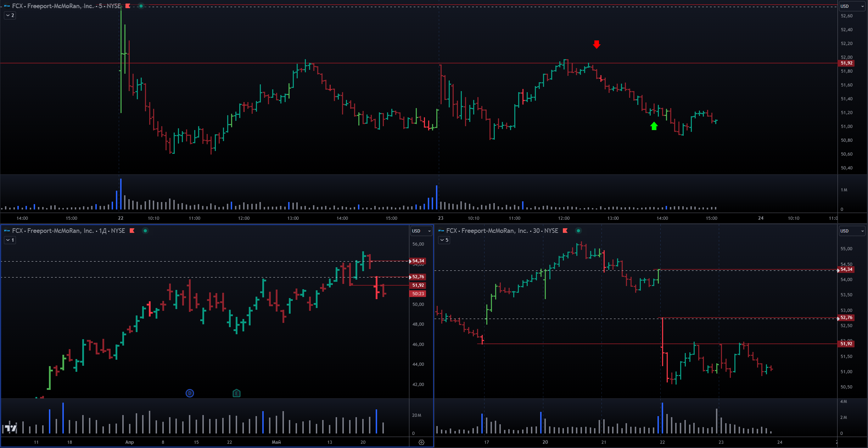Open chart settings gear below the daily price scale
868x448 pixels.
click(421, 442)
